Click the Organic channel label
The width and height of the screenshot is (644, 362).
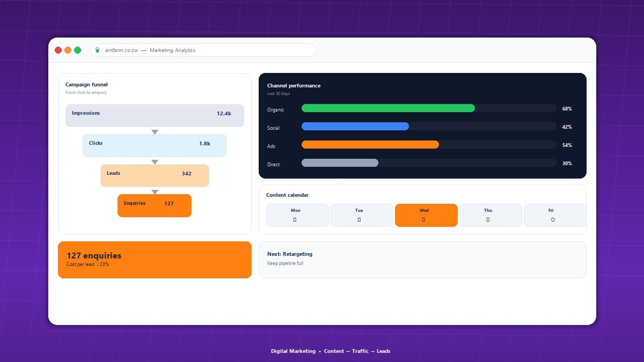tap(276, 110)
